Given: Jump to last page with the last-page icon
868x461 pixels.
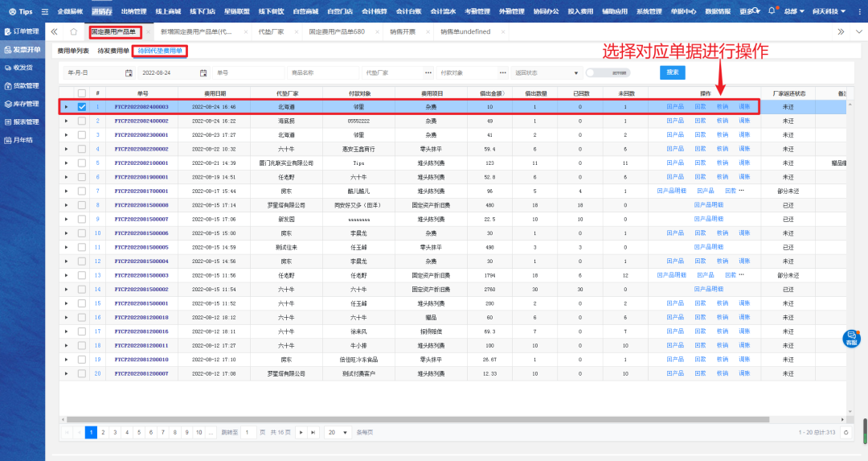Looking at the screenshot, I should coord(313,432).
